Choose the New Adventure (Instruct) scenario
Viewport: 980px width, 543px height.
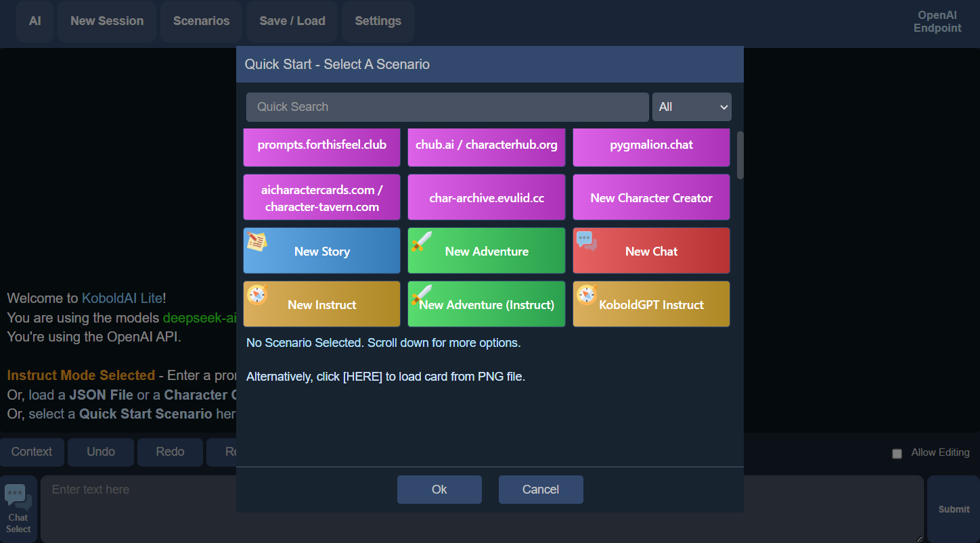point(487,304)
